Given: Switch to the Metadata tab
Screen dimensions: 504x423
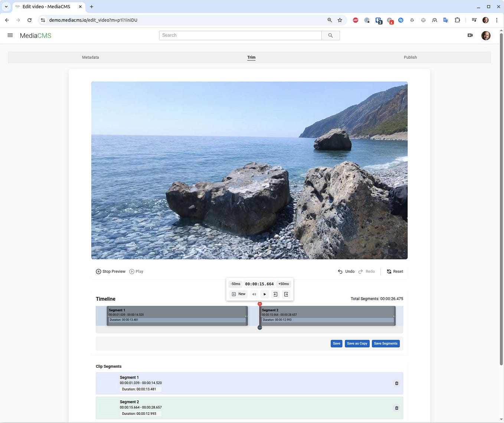Looking at the screenshot, I should click(x=90, y=57).
